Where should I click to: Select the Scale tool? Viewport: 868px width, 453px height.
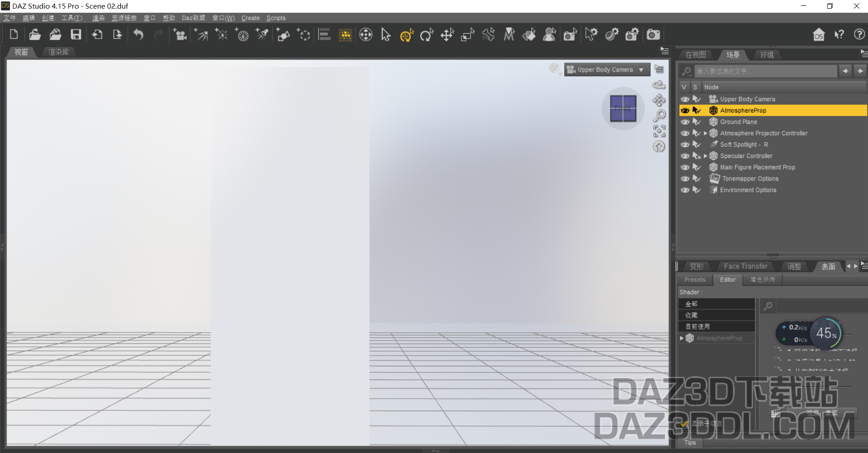467,35
